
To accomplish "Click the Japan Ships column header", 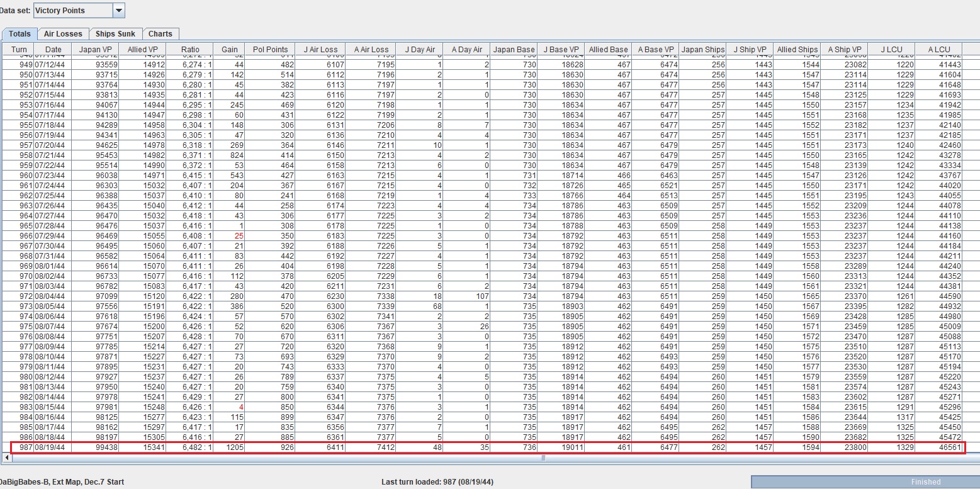I will pos(703,49).
